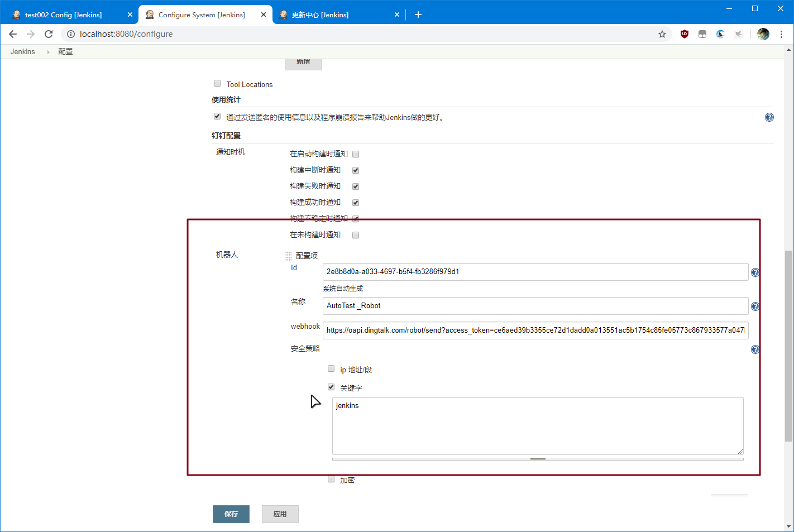Close the 更新中心 tab

(x=397, y=15)
